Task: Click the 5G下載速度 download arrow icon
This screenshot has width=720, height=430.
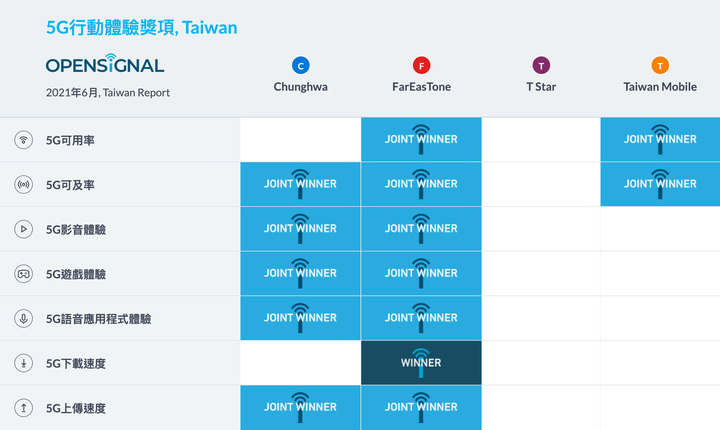Action: point(23,363)
